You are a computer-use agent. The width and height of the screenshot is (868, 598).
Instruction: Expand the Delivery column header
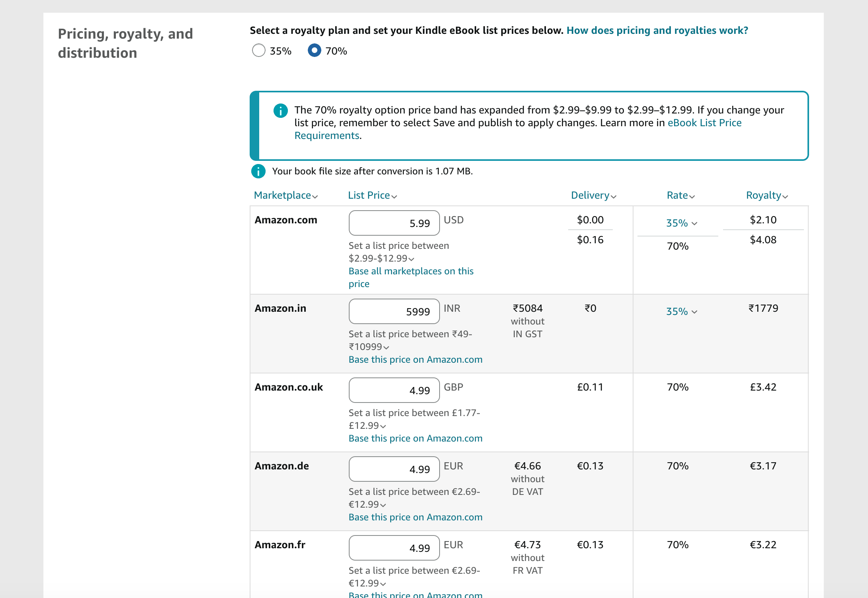tap(594, 195)
